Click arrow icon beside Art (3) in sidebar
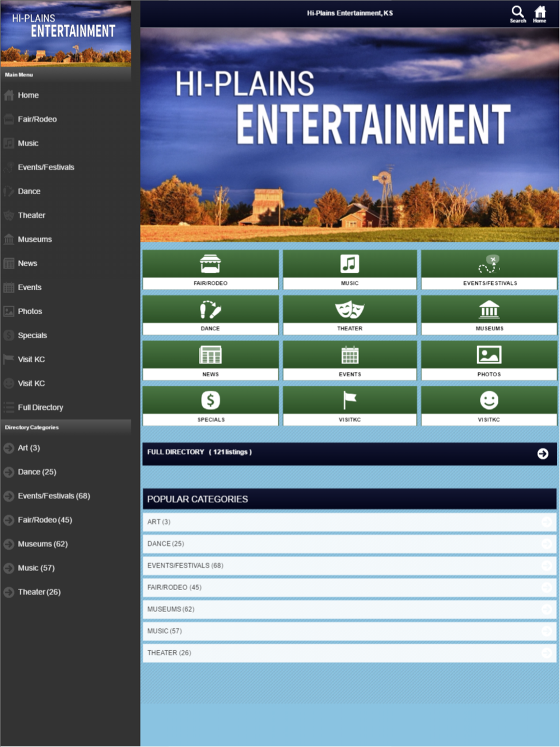 click(x=9, y=448)
